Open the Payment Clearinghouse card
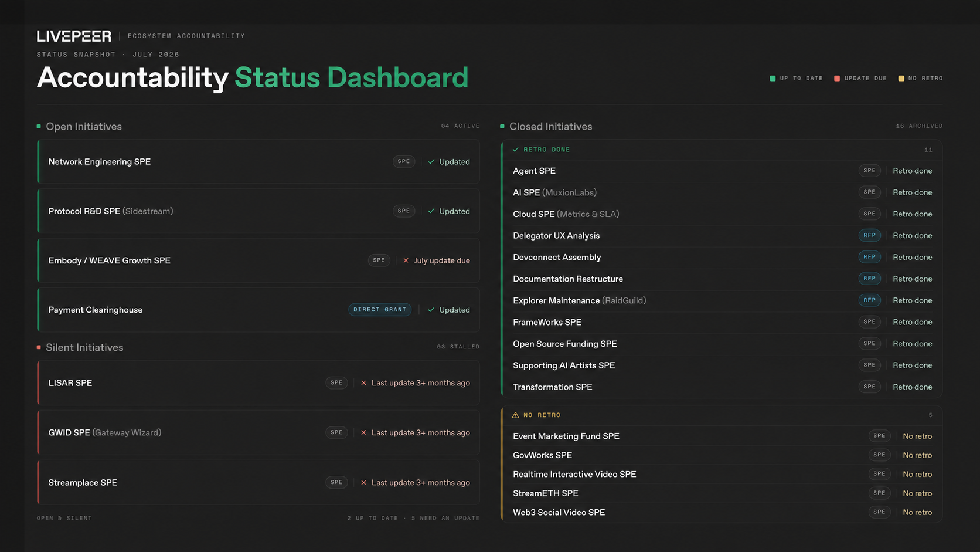980x552 pixels. tap(258, 310)
